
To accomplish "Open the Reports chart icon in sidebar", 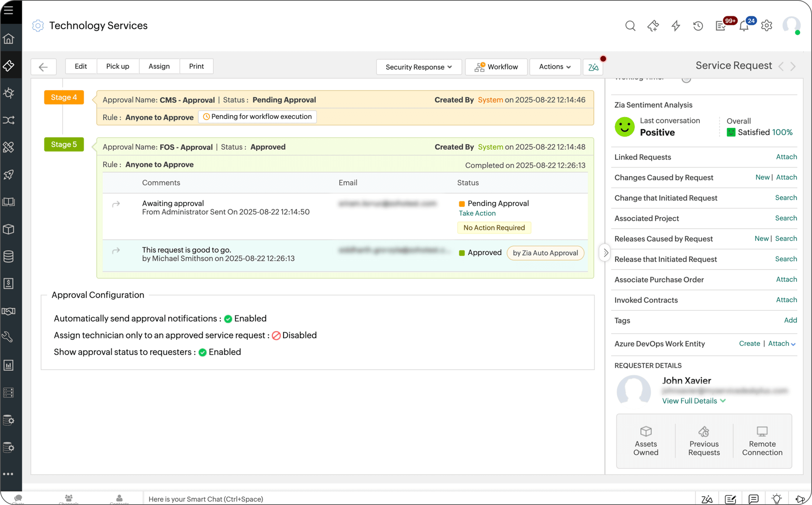I will pos(9,365).
